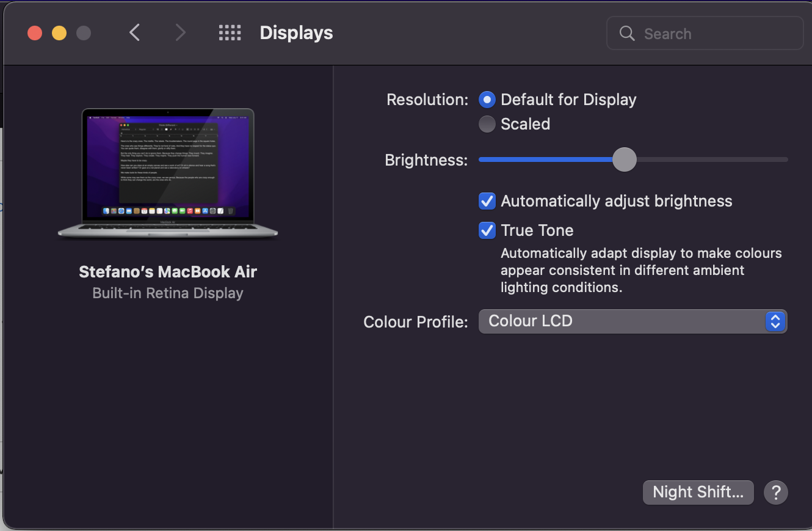The image size is (812, 531).
Task: Click the grey zoom window button
Action: pyautogui.click(x=84, y=33)
